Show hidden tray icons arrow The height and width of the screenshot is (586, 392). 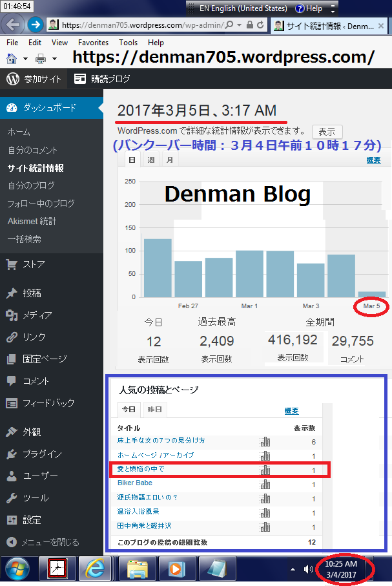coord(293,569)
